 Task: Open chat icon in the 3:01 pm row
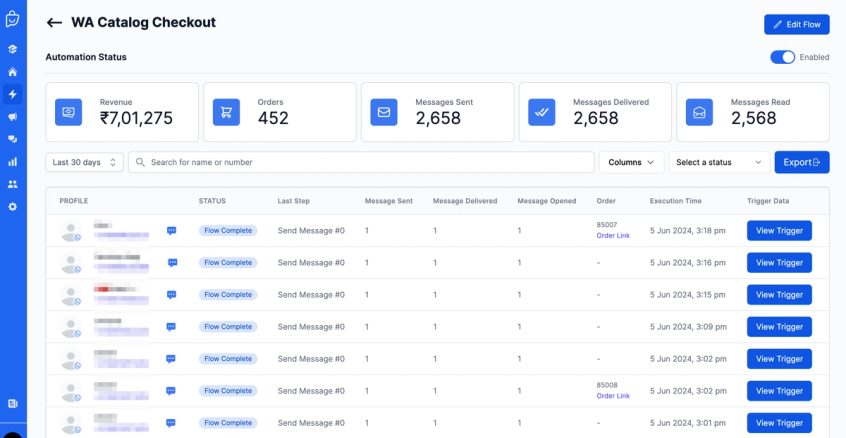tap(171, 423)
